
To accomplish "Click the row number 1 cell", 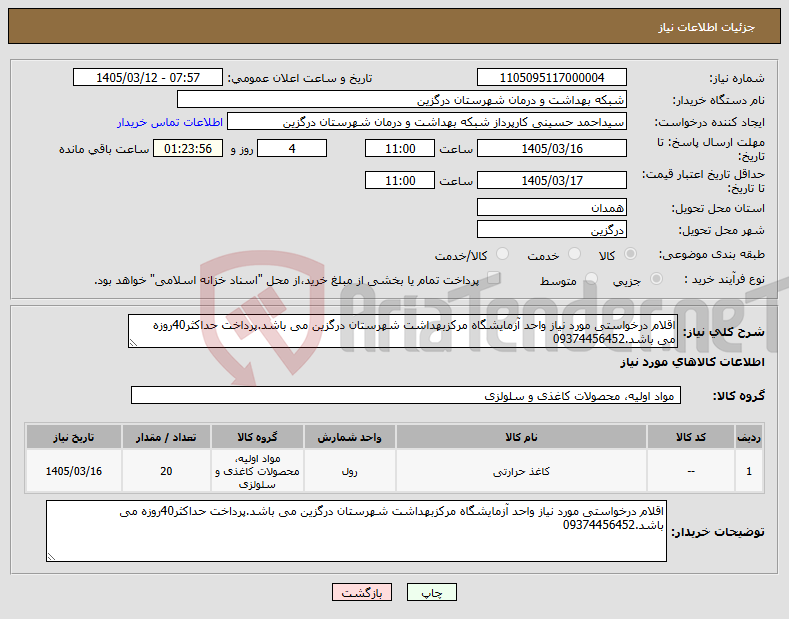I will [749, 471].
